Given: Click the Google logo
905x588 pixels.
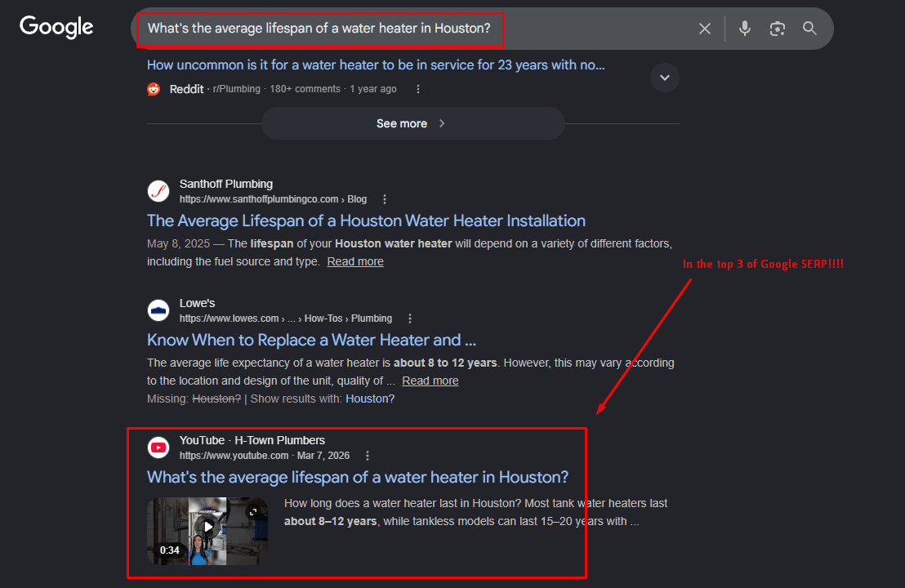Looking at the screenshot, I should pyautogui.click(x=56, y=27).
